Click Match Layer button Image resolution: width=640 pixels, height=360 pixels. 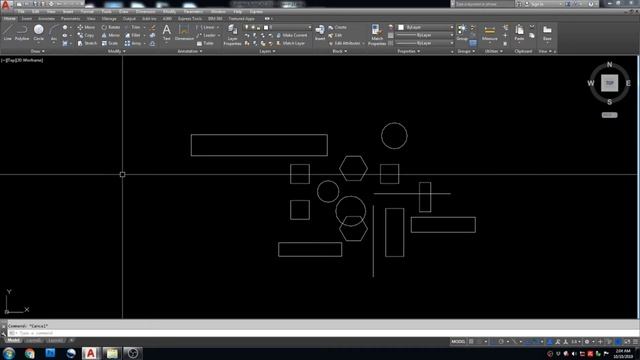(291, 43)
